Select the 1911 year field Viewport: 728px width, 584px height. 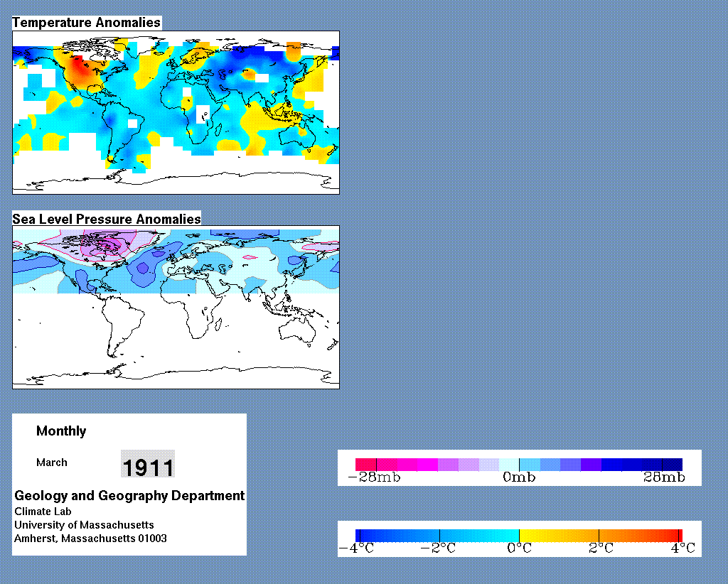pos(148,464)
